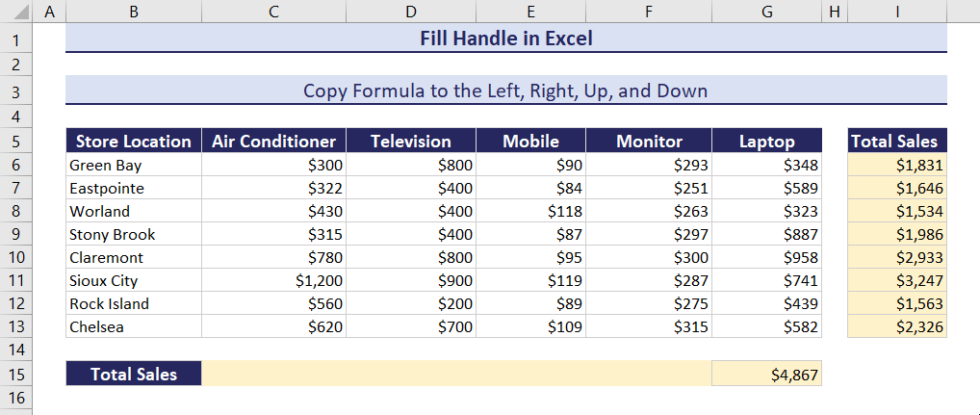Select the Air Conditioner header cell
Image resolution: width=980 pixels, height=415 pixels.
273,141
